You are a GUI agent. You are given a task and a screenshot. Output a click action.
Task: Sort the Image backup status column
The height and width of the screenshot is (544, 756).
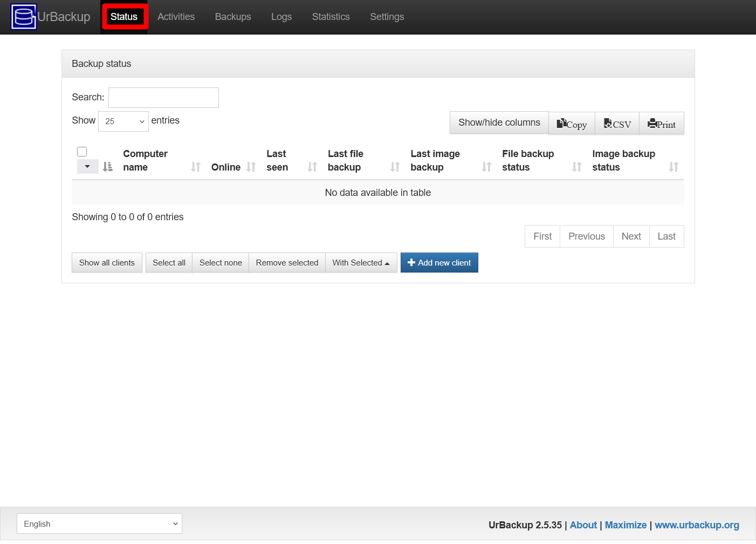(673, 167)
